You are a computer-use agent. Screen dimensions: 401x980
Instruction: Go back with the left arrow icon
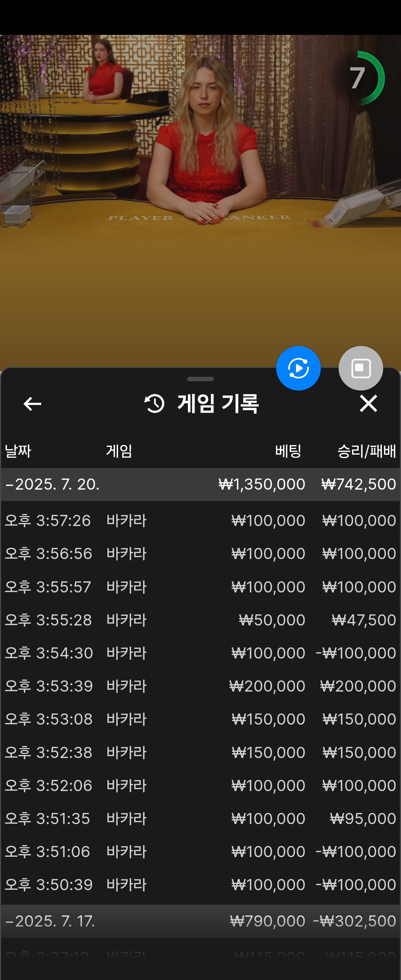(x=32, y=404)
